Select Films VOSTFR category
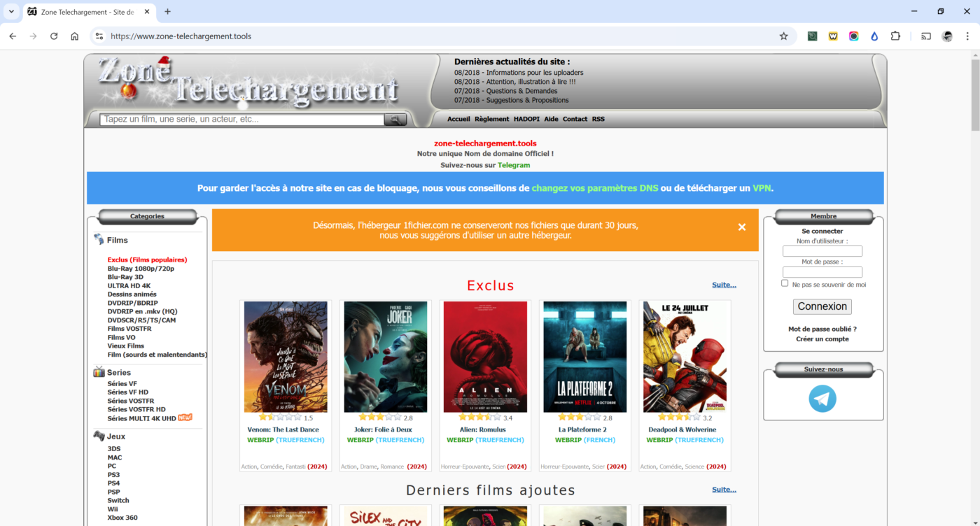Image resolution: width=980 pixels, height=526 pixels. coord(129,329)
